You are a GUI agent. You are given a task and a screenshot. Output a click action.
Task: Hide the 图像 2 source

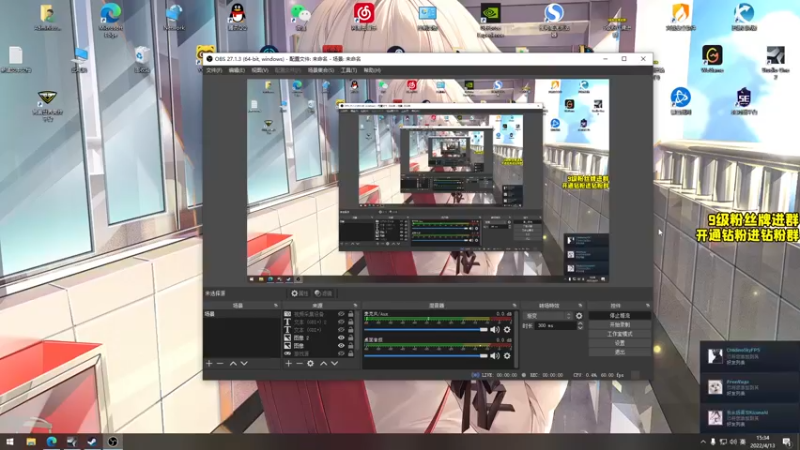pyautogui.click(x=341, y=338)
